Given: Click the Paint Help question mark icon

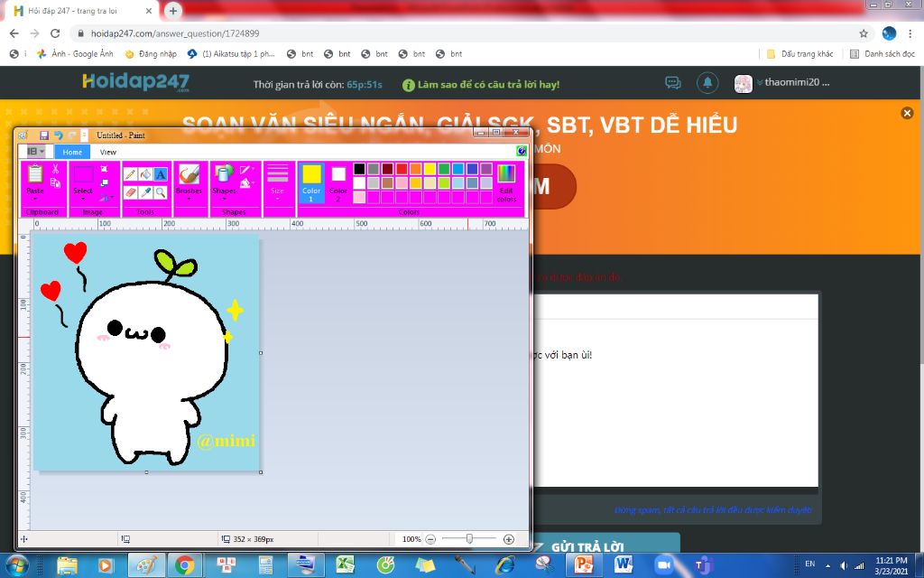Looking at the screenshot, I should coord(521,151).
